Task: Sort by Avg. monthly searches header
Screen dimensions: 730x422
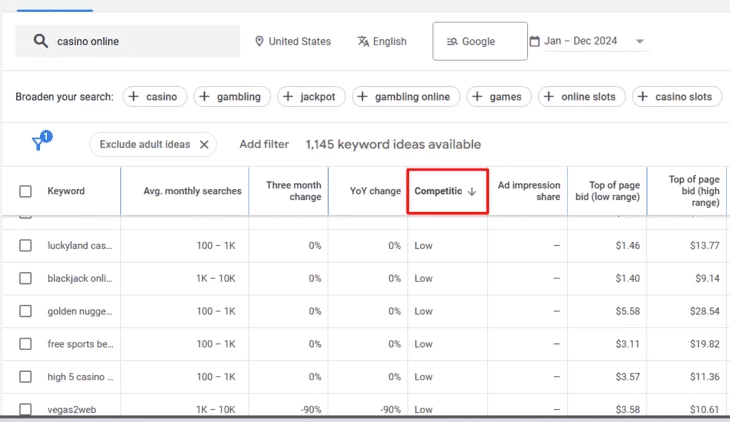Action: click(x=192, y=191)
